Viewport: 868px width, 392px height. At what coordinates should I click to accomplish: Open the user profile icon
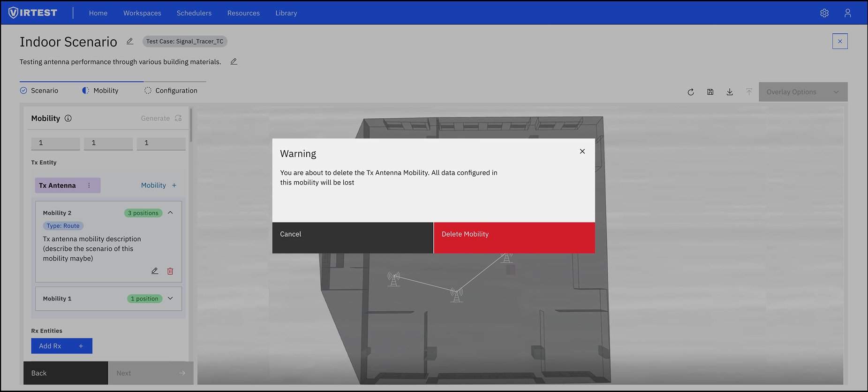(847, 13)
